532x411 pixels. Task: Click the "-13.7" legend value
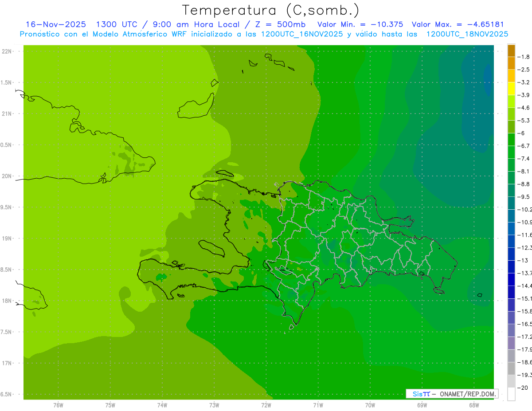(525, 273)
